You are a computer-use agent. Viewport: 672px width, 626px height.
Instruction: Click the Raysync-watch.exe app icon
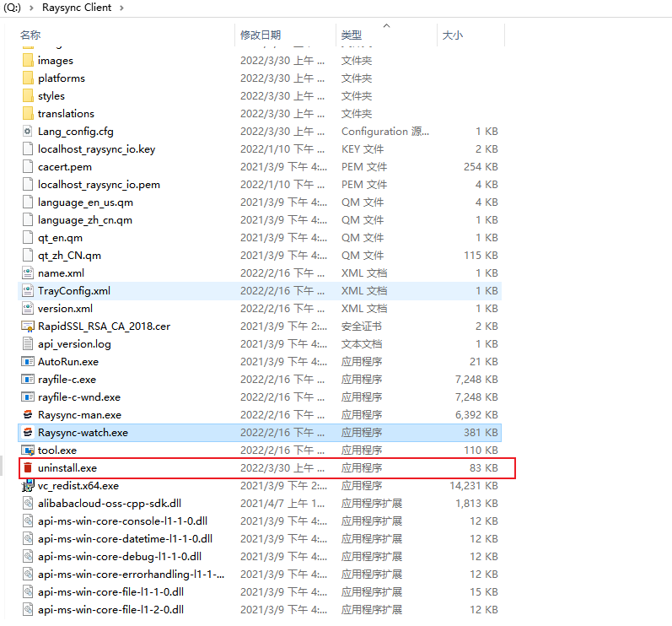[x=28, y=433]
